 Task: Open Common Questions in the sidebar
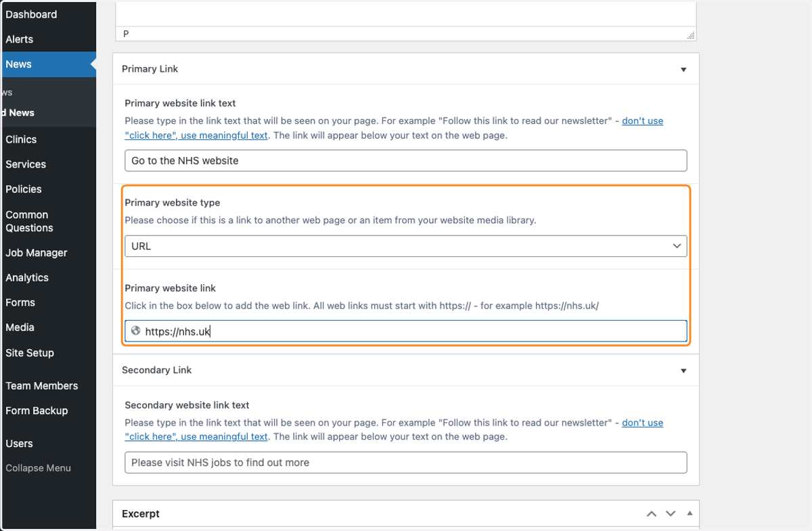click(x=29, y=221)
